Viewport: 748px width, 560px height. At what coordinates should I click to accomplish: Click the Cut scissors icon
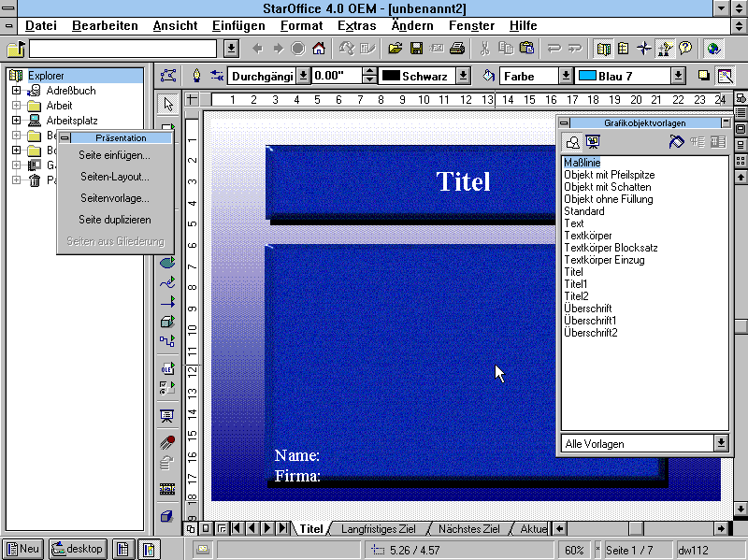coord(484,49)
